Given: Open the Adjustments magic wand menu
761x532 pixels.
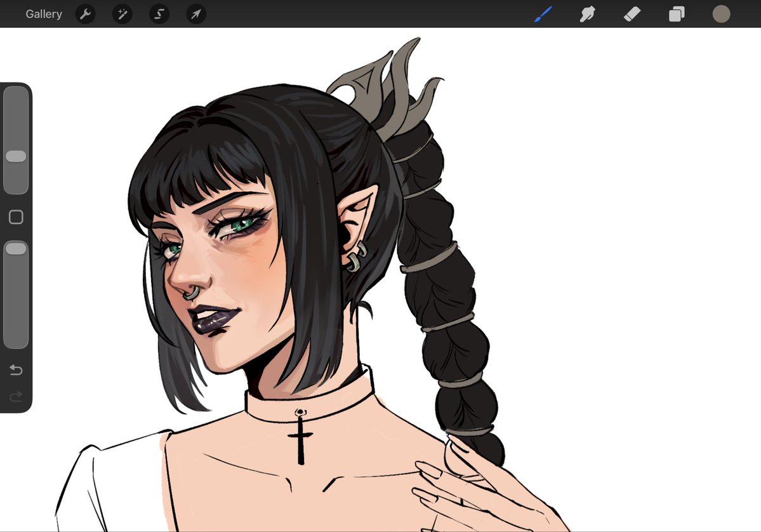Looking at the screenshot, I should [x=122, y=14].
